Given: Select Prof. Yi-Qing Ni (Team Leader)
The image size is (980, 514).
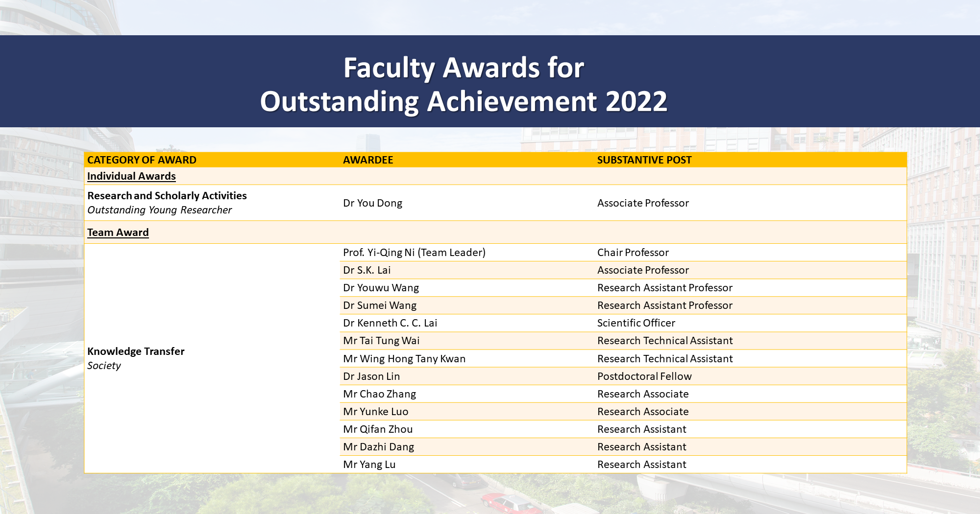Looking at the screenshot, I should [x=414, y=253].
